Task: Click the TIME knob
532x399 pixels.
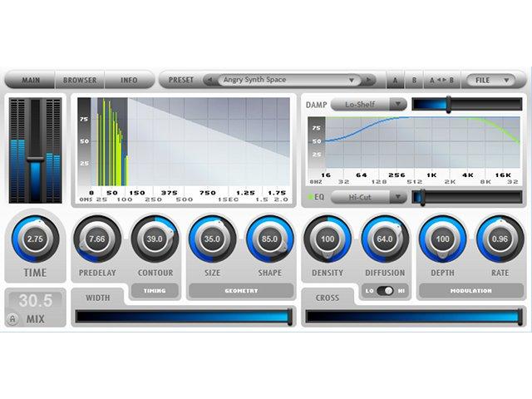Action: click(35, 239)
